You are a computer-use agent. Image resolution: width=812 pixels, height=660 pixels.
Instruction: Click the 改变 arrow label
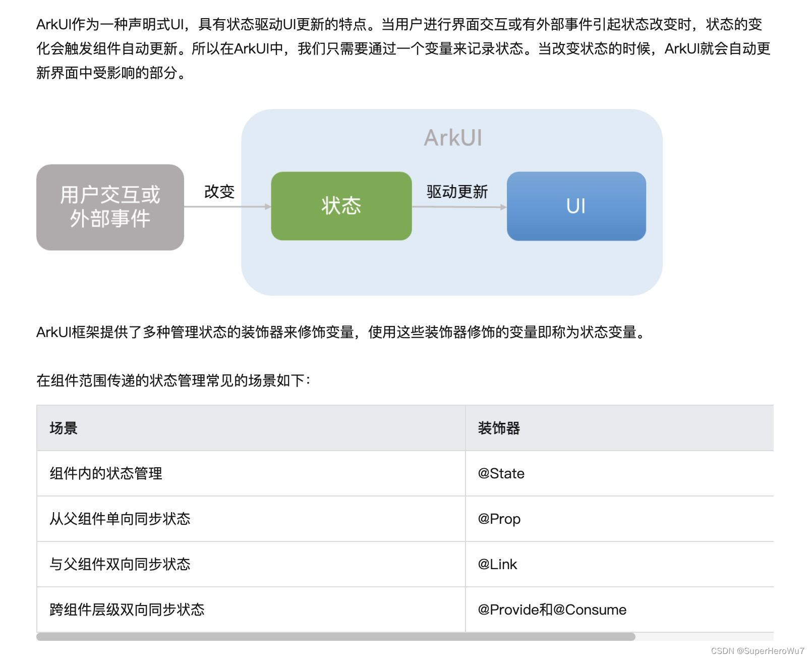tap(219, 192)
